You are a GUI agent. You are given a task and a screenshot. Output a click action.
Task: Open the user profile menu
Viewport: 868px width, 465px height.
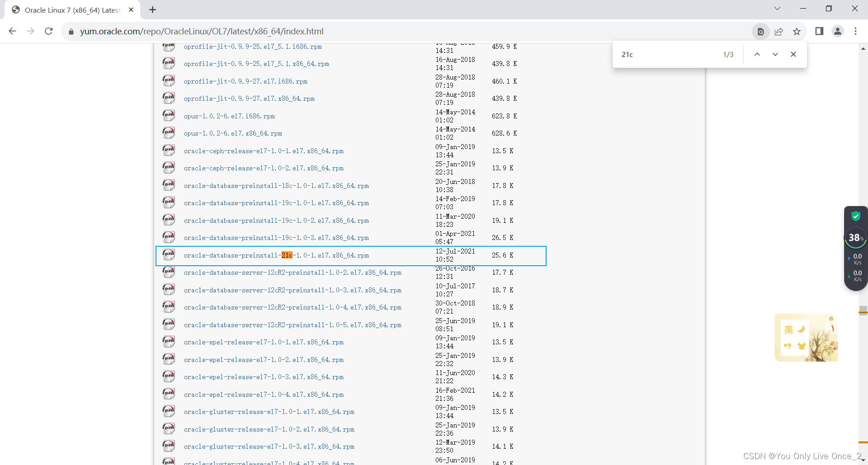coord(838,31)
